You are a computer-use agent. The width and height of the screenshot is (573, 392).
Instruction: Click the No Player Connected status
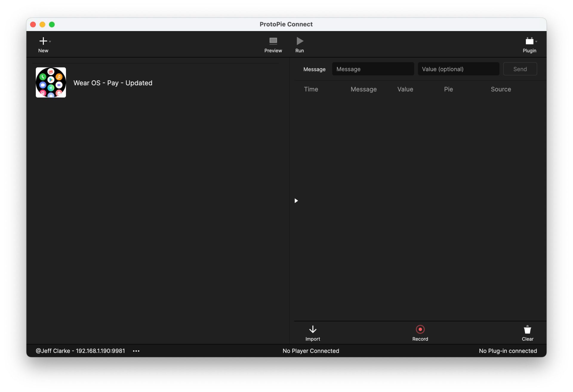[x=311, y=351]
